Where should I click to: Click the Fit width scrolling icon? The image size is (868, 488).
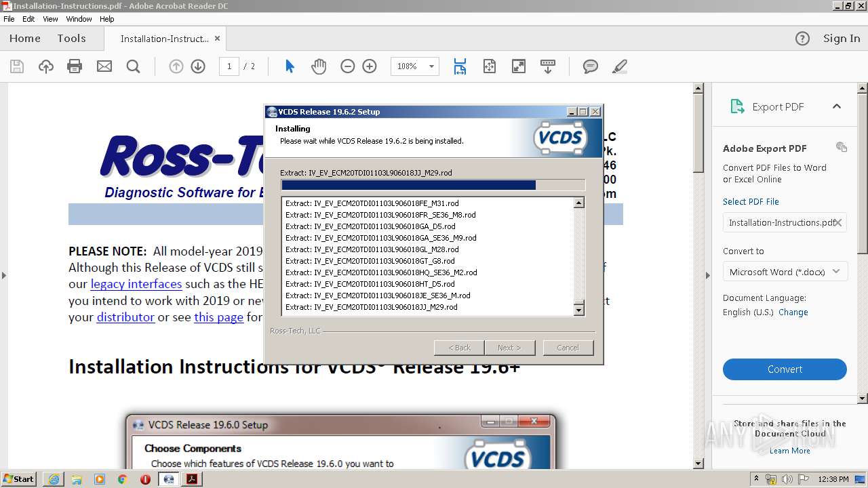point(460,66)
